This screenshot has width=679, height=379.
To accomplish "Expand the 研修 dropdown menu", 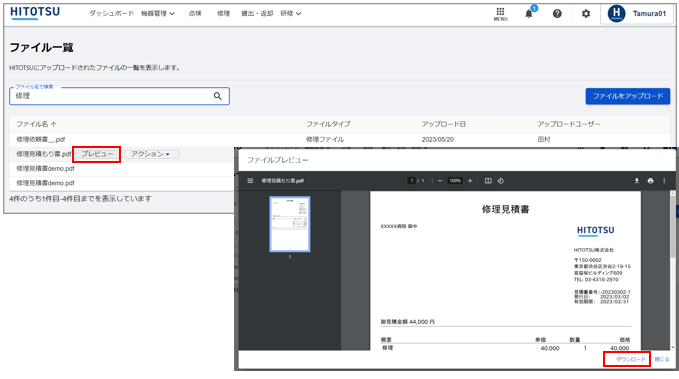I will [x=291, y=13].
